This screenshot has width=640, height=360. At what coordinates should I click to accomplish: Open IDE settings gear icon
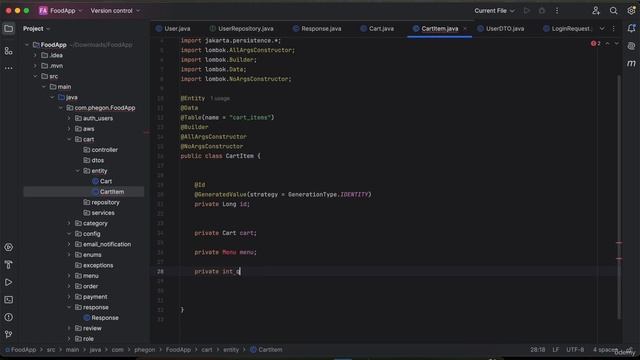[x=631, y=11]
